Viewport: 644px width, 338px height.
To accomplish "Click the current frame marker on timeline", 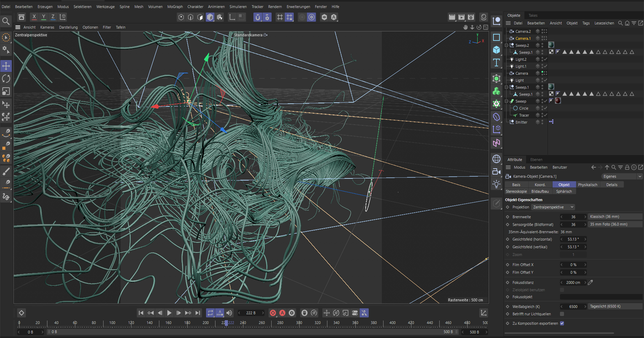I will (x=226, y=323).
